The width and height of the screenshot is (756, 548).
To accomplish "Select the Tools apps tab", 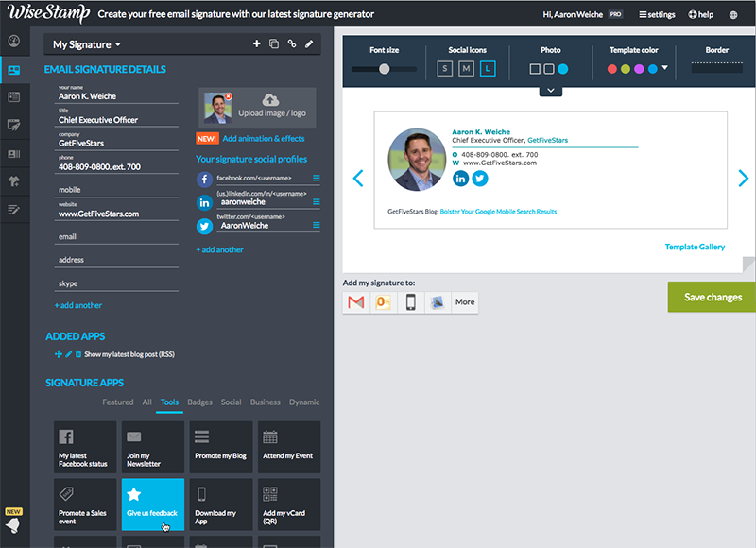I will point(169,402).
